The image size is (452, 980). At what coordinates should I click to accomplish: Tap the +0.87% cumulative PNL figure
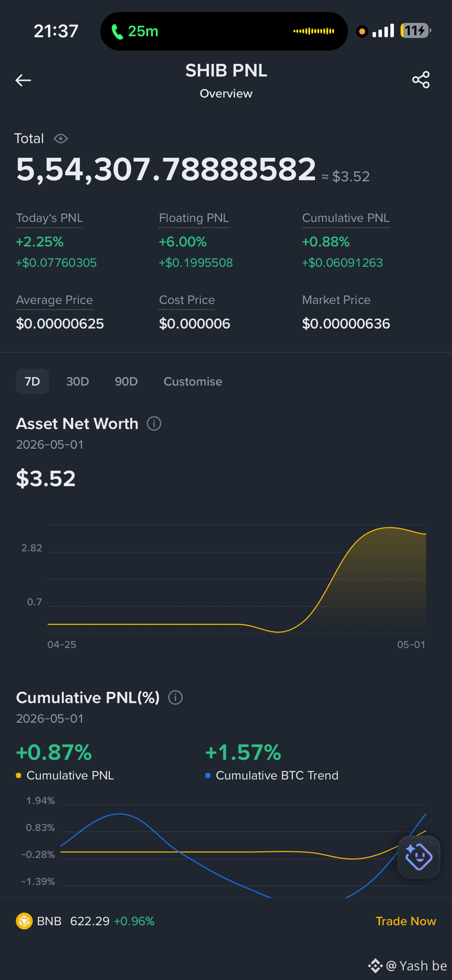54,752
